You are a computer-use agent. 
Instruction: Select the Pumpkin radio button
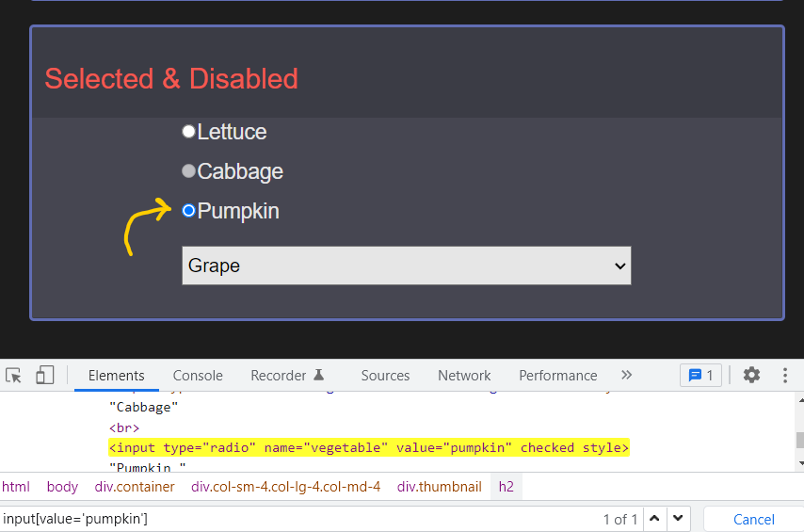[x=188, y=210]
